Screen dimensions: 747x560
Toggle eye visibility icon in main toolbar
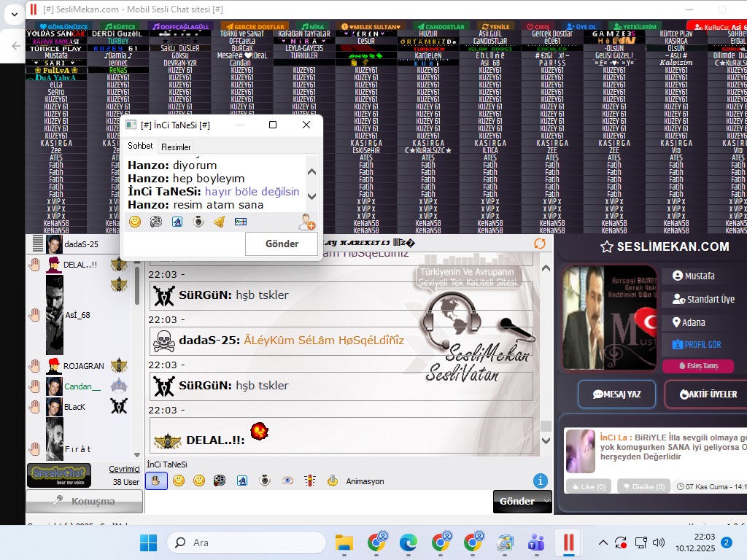tap(287, 481)
